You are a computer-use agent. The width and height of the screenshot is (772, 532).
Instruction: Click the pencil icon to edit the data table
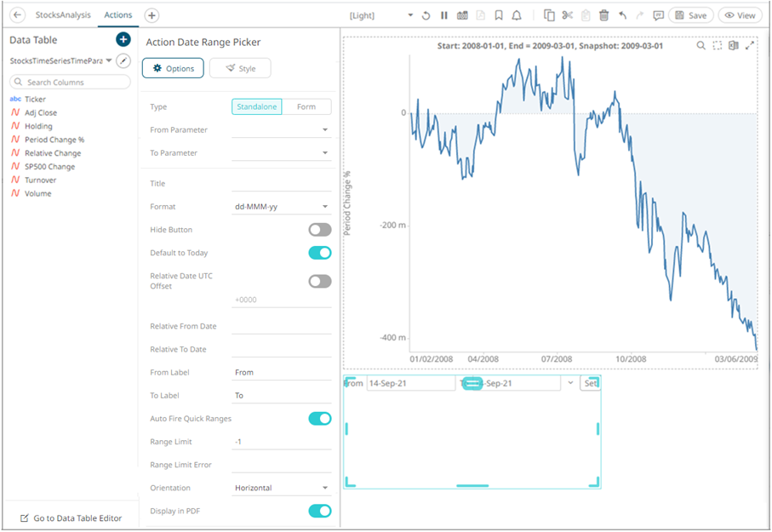click(x=123, y=60)
